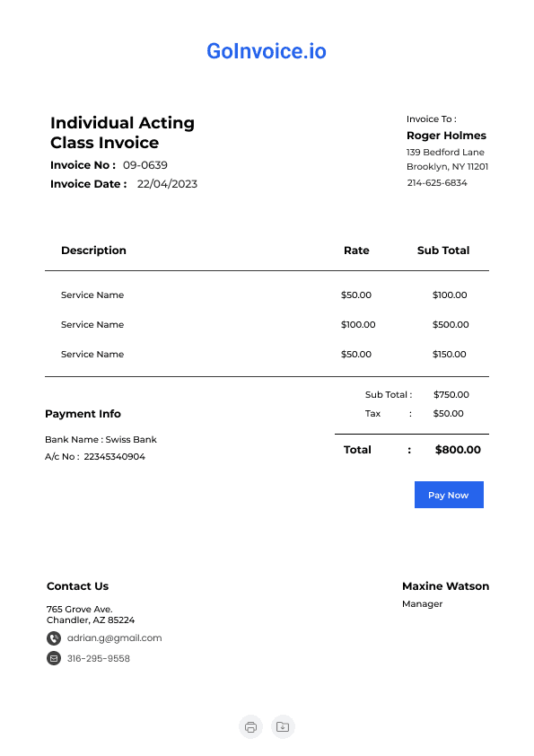Select the Roger Holmes recipient name
Screen dimensions: 534x756
pos(446,136)
